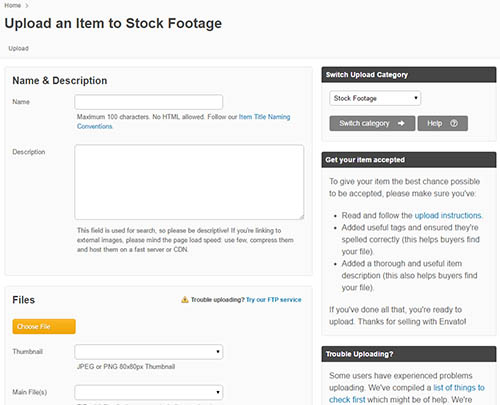Click the Help button
Image resolution: width=500 pixels, height=405 pixels.
pyautogui.click(x=443, y=123)
